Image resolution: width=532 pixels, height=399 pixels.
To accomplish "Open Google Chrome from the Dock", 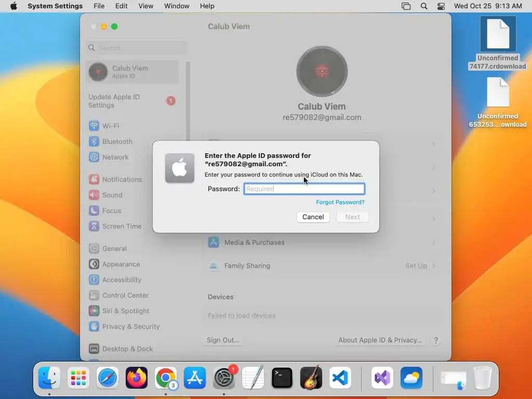I will coord(166,378).
